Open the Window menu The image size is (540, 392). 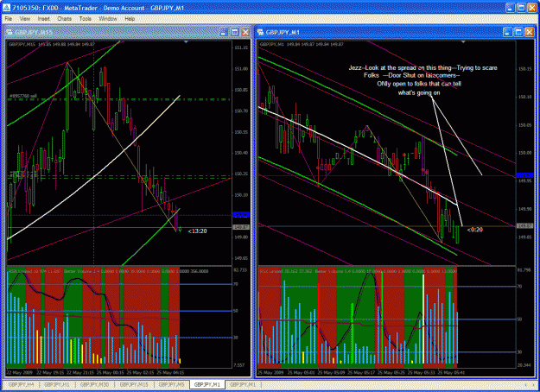point(108,19)
